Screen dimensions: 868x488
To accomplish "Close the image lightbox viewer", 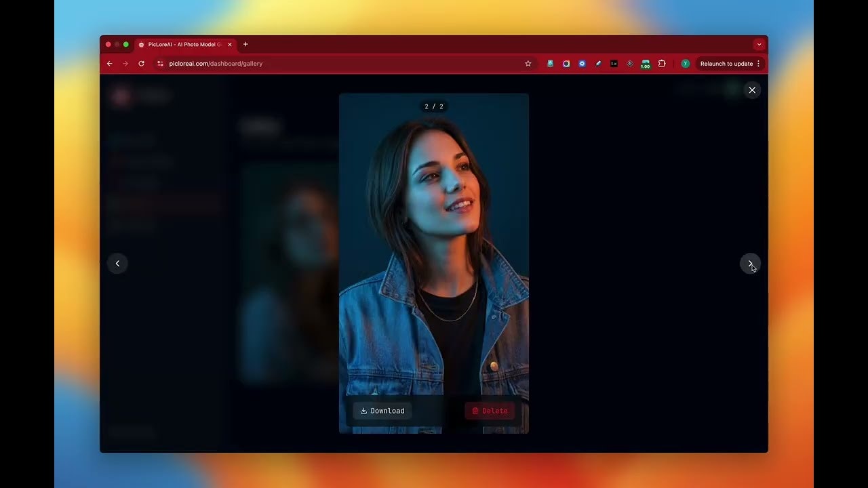I will tap(752, 90).
